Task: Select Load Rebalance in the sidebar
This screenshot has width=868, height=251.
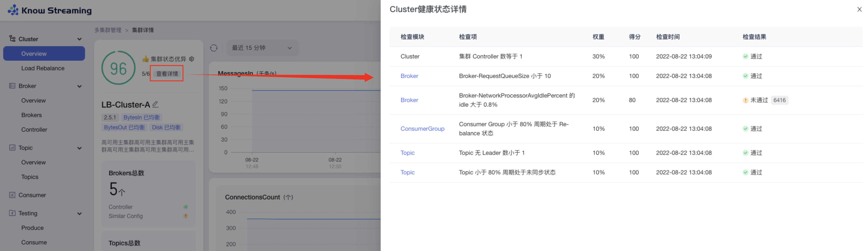Action: [43, 68]
